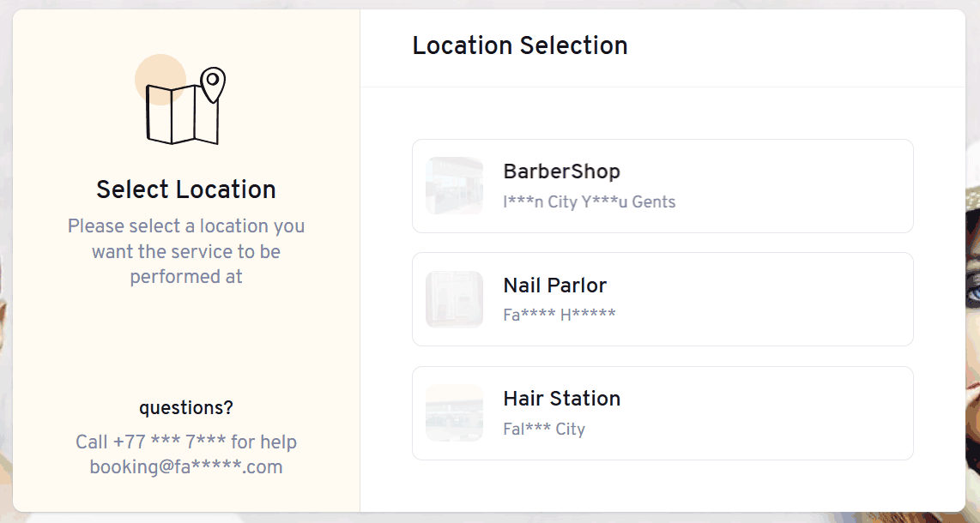Click the Location Selection heading
The image size is (980, 523).
(x=520, y=45)
